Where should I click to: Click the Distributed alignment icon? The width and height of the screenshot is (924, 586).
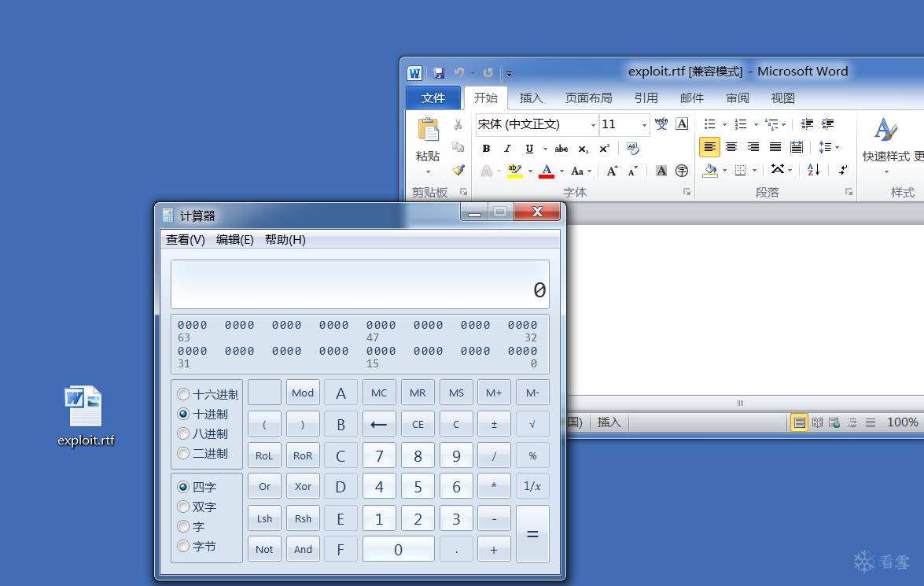click(797, 147)
